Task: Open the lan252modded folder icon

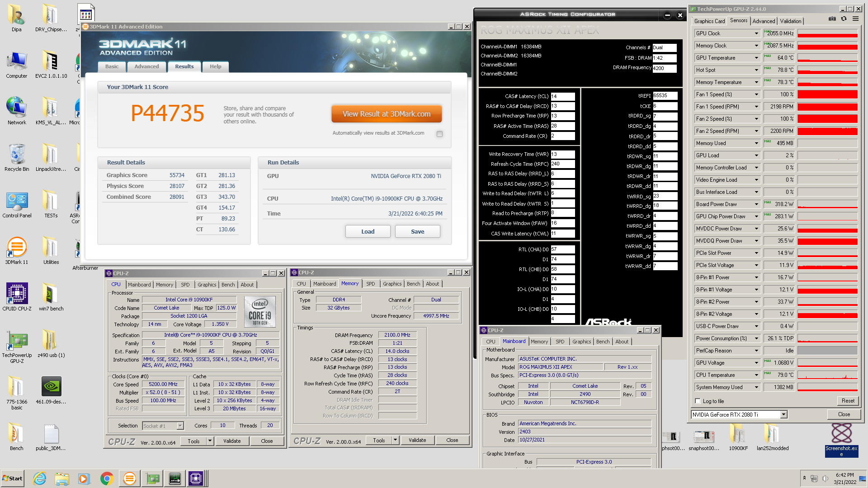Action: pos(773,437)
